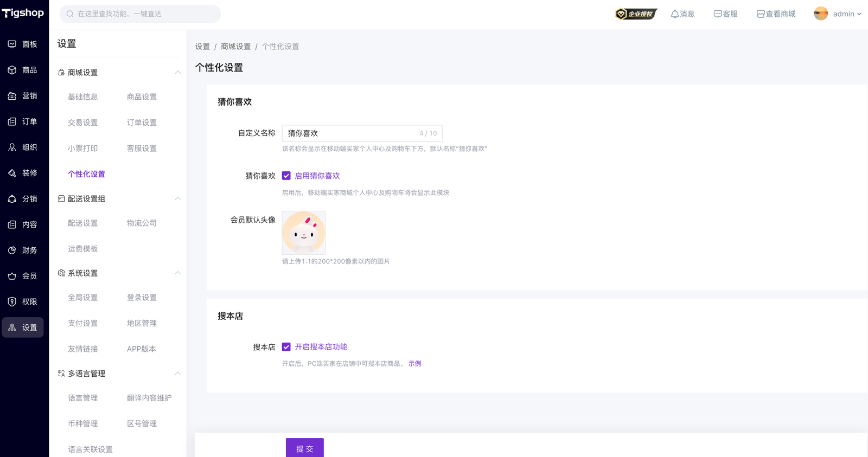The image size is (868, 457).
Task: Go to 基础信息 settings menu item
Action: click(x=83, y=97)
